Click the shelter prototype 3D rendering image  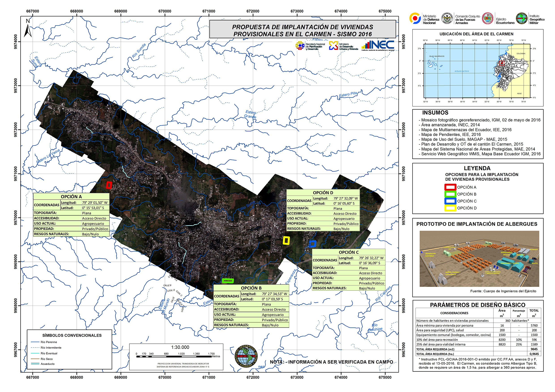(x=479, y=259)
